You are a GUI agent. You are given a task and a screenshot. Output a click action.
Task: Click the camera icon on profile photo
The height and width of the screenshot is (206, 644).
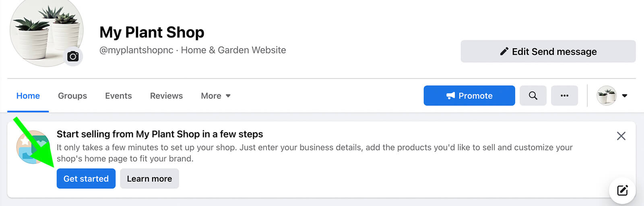73,56
